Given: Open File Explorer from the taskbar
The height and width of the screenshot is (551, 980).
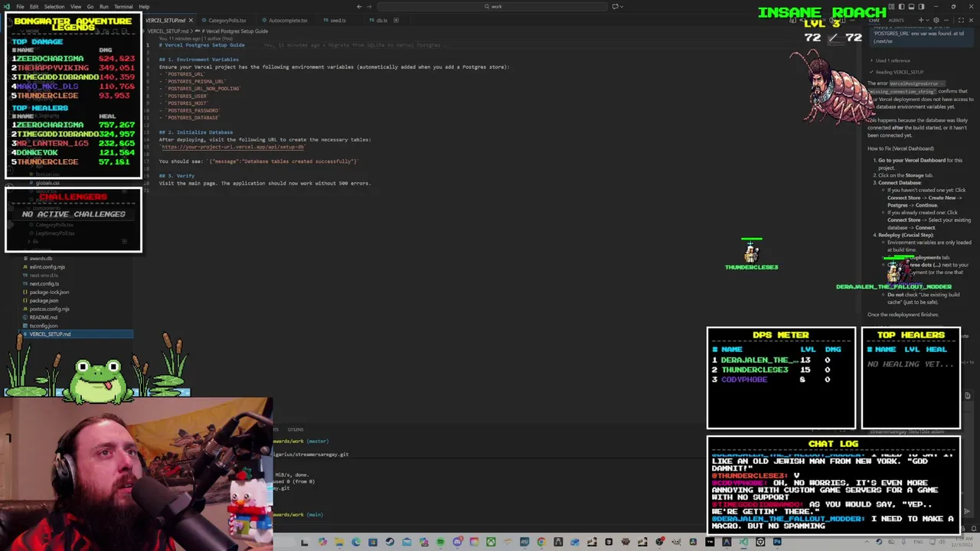Looking at the screenshot, I should pyautogui.click(x=338, y=542).
